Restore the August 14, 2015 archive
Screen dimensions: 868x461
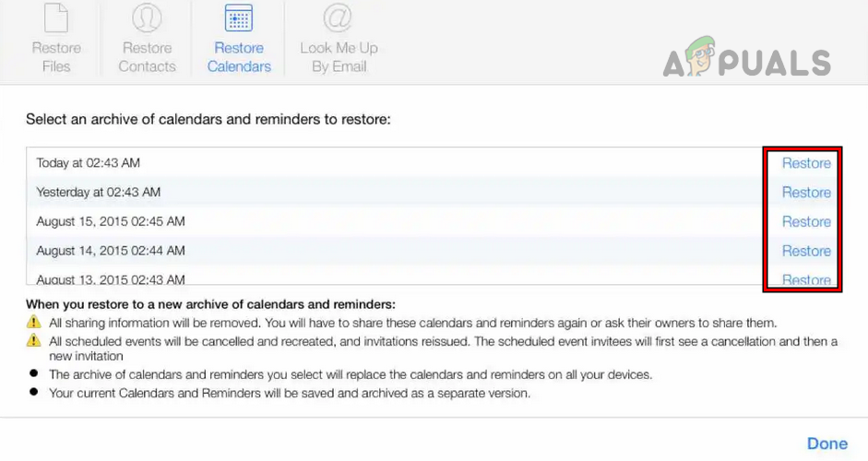[x=806, y=251]
